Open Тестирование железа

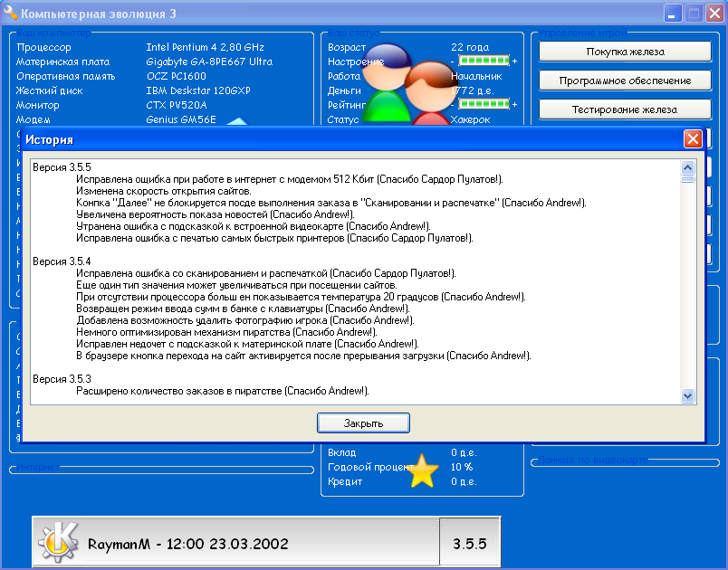click(625, 109)
